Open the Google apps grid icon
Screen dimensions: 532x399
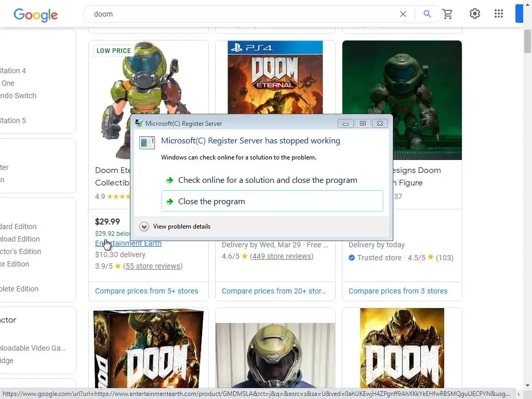click(498, 14)
